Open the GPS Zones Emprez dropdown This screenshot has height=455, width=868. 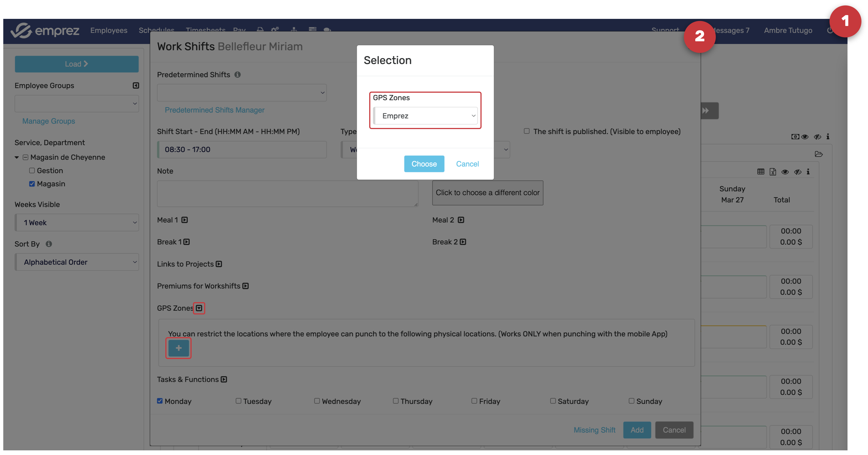tap(425, 116)
